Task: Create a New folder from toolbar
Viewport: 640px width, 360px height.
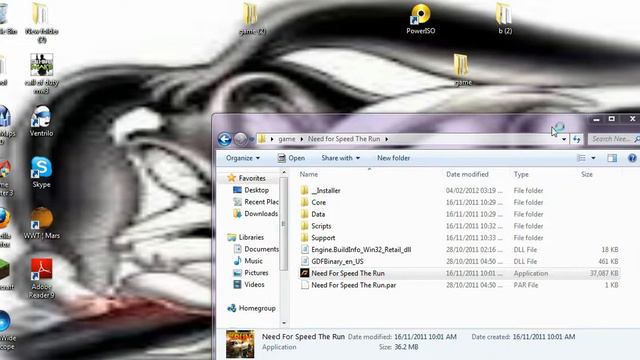Action: click(x=393, y=158)
